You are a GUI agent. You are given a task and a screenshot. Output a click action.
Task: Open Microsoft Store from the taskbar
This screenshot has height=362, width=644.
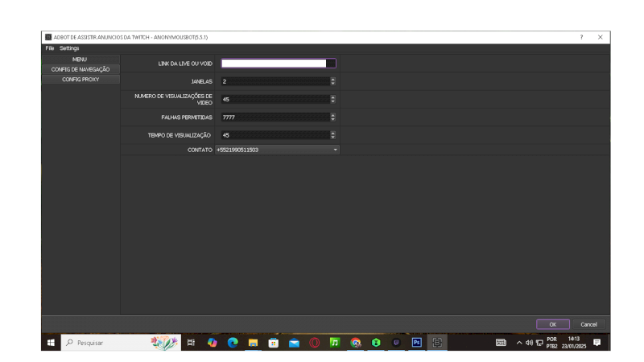274,343
